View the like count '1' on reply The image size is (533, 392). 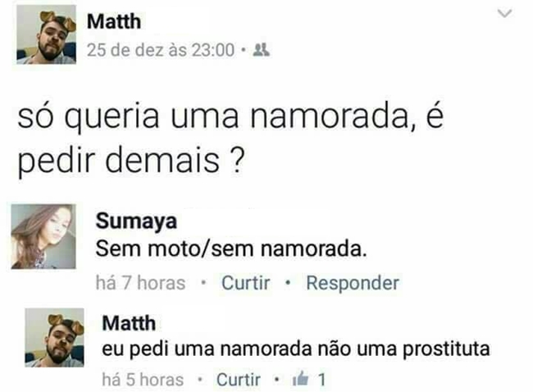click(321, 380)
